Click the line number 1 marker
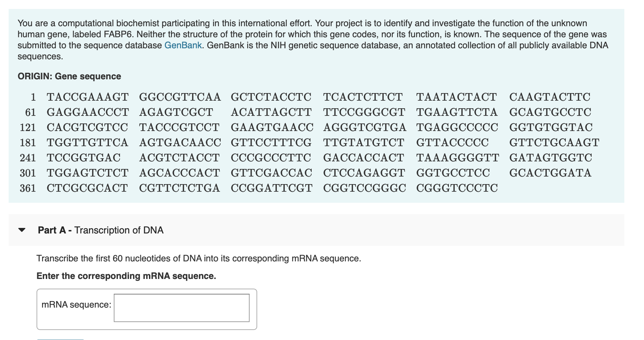This screenshot has height=340, width=644. [33, 97]
